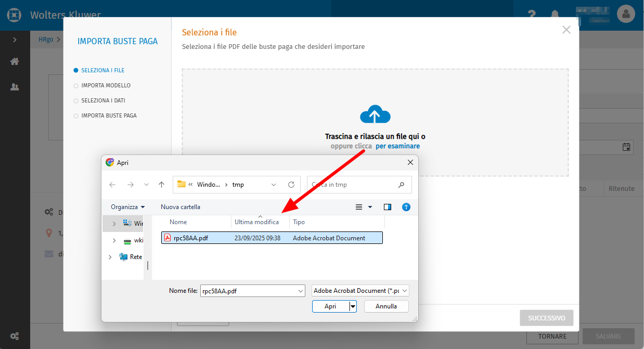Open the notifications bell
This screenshot has width=644, height=349.
coord(556,15)
